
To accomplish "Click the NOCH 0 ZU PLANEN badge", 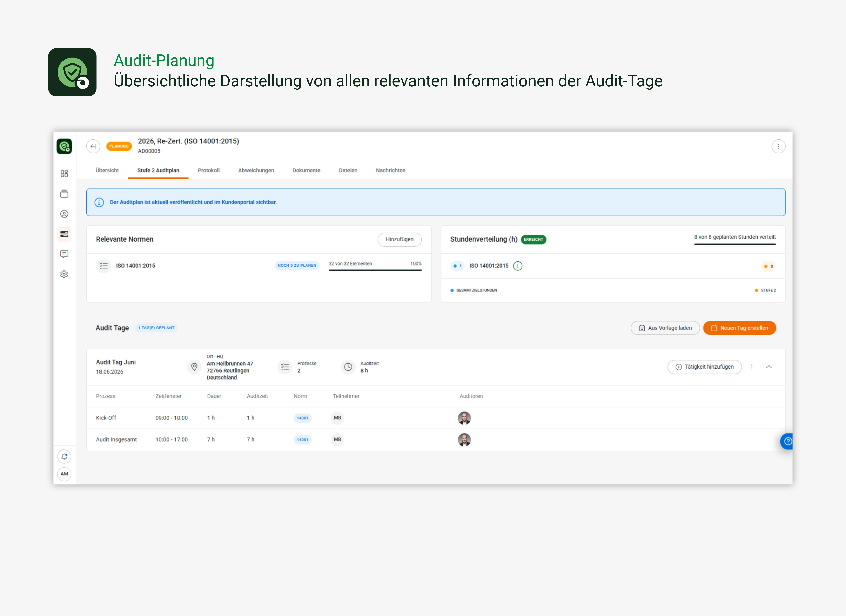I will 297,266.
